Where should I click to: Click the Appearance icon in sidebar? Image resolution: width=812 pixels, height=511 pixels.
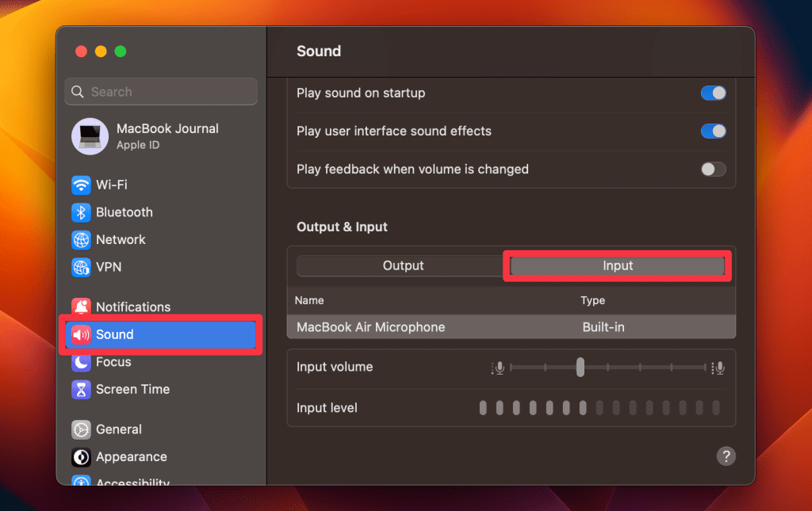click(x=81, y=457)
